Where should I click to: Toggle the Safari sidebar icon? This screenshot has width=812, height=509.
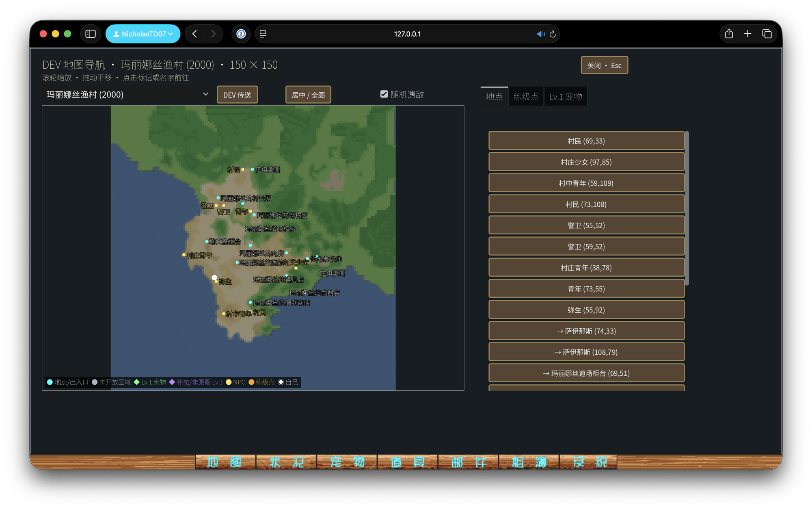click(x=91, y=34)
